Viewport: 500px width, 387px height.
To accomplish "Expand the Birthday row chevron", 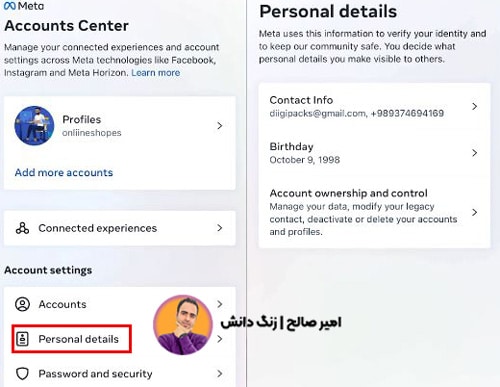I will [475, 153].
